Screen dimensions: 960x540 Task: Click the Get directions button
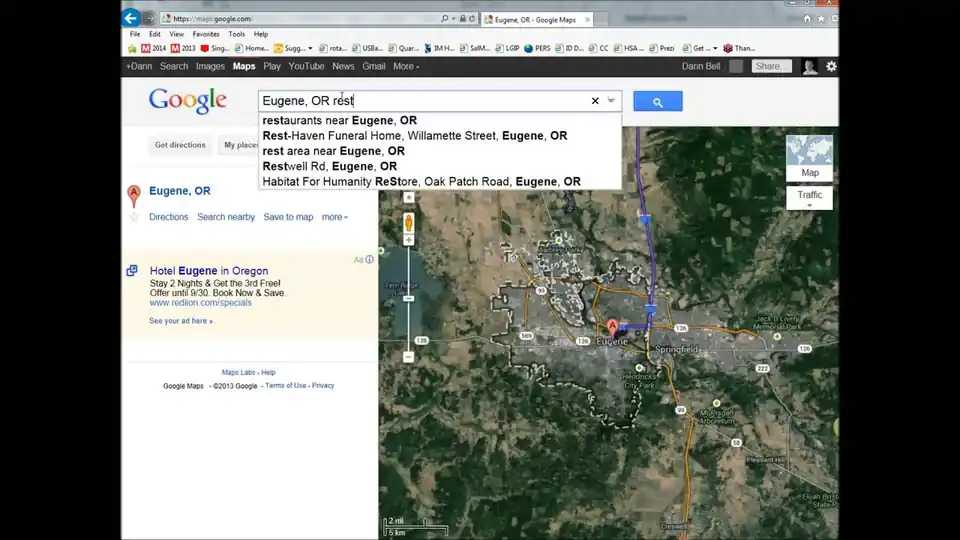coord(180,145)
